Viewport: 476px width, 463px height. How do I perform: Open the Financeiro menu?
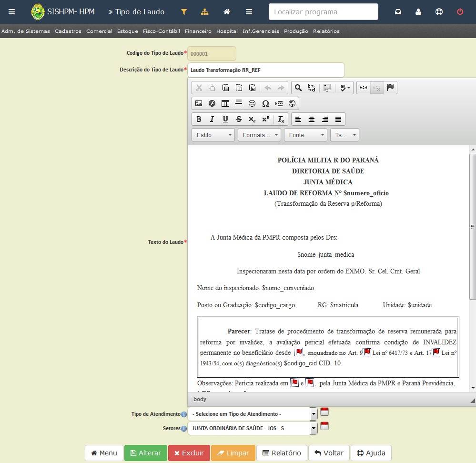[198, 31]
